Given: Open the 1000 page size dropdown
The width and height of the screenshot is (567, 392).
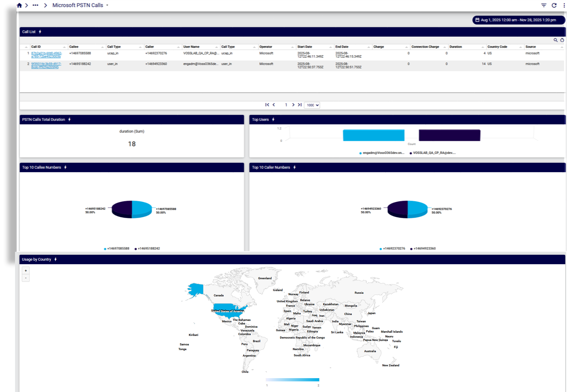Looking at the screenshot, I should click(x=312, y=105).
